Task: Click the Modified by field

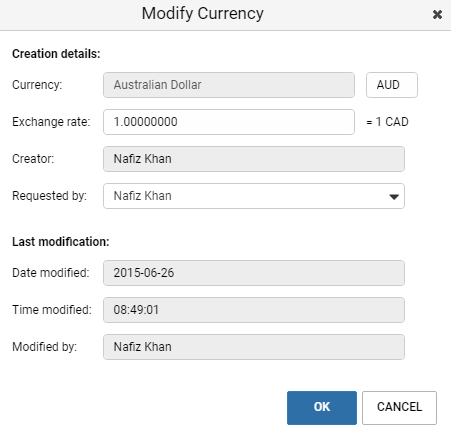Action: [x=254, y=347]
